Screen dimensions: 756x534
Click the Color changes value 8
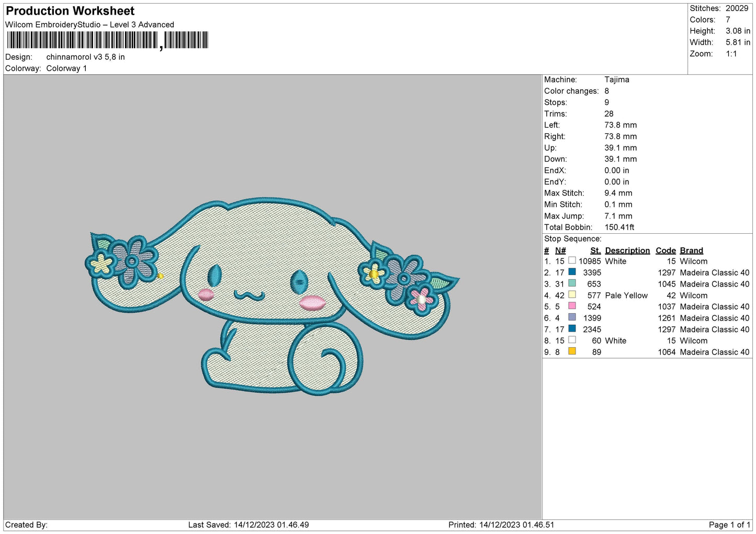(607, 91)
